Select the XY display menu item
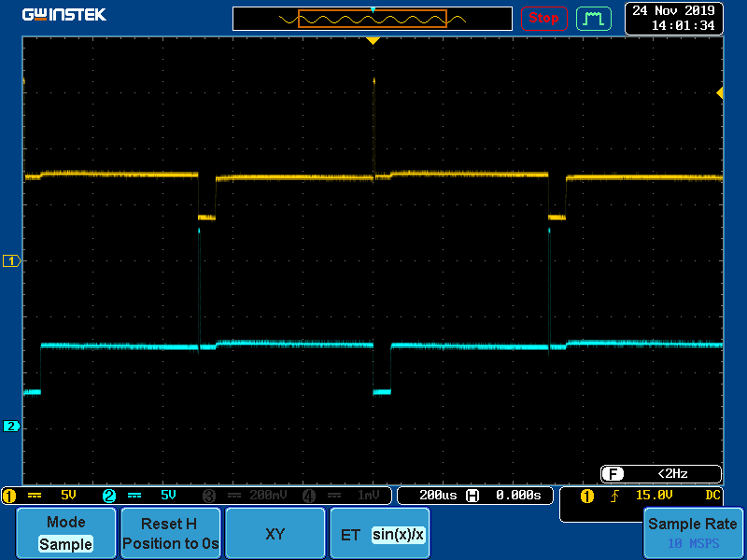 point(275,534)
